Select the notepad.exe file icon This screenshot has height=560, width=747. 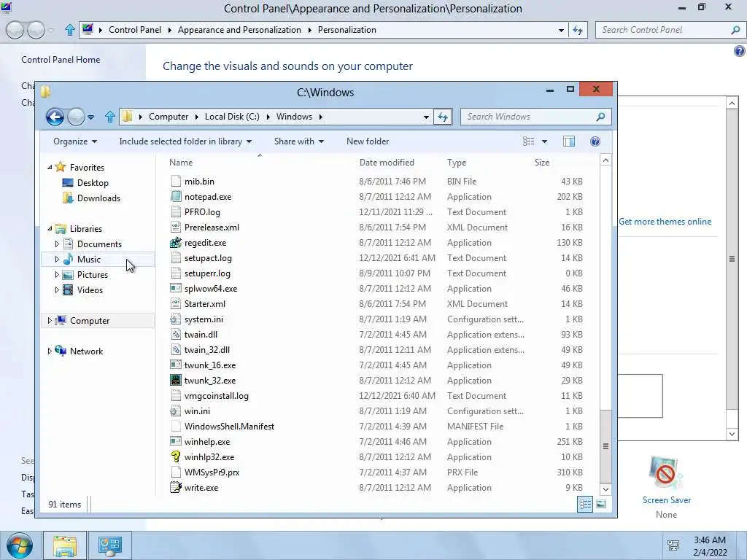point(176,197)
